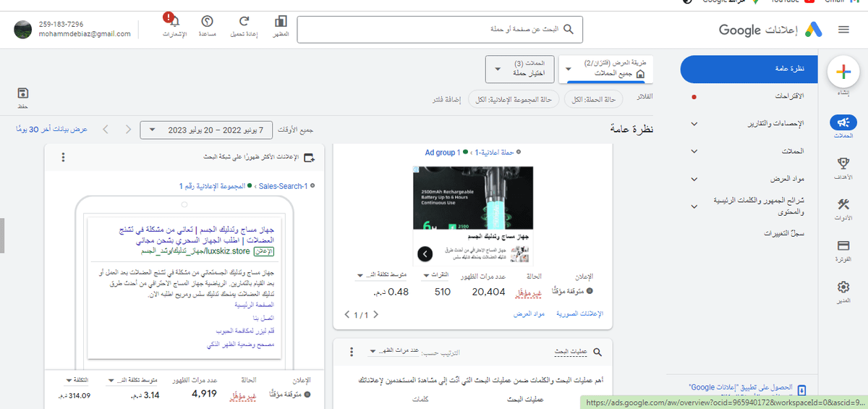The width and height of the screenshot is (868, 409).
Task: Open avg cost dropdown above 3.14 value
Action: click(132, 379)
